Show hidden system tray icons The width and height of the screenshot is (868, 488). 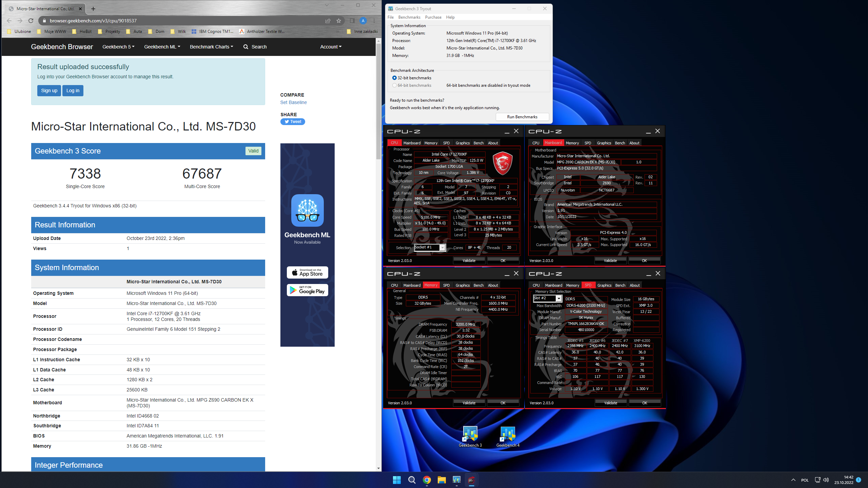point(793,480)
